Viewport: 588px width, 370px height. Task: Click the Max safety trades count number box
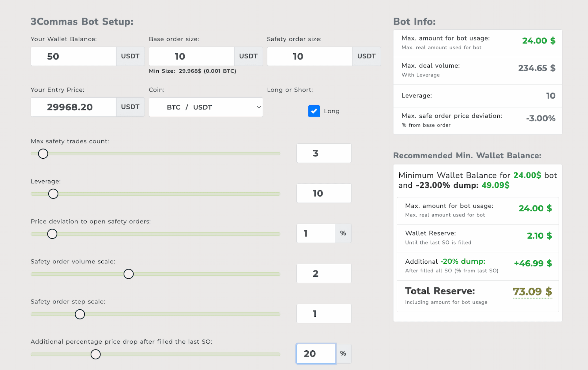click(324, 153)
